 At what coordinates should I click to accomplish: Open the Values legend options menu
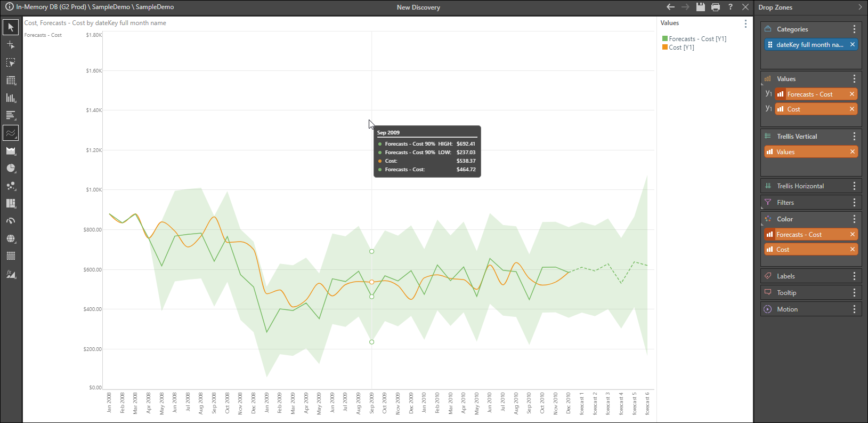pyautogui.click(x=745, y=23)
